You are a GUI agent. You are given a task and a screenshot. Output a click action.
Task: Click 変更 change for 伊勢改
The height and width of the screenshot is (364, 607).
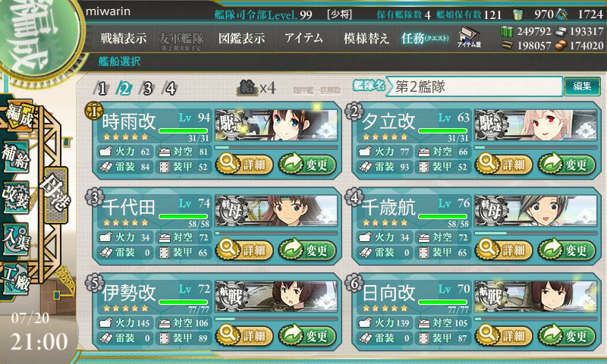307,335
